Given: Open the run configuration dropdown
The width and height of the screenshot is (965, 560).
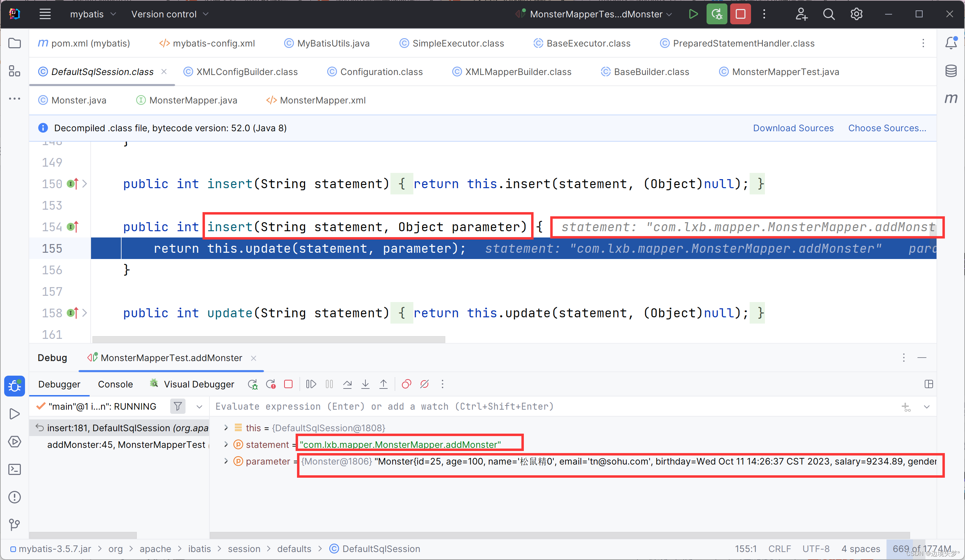Looking at the screenshot, I should pyautogui.click(x=596, y=14).
